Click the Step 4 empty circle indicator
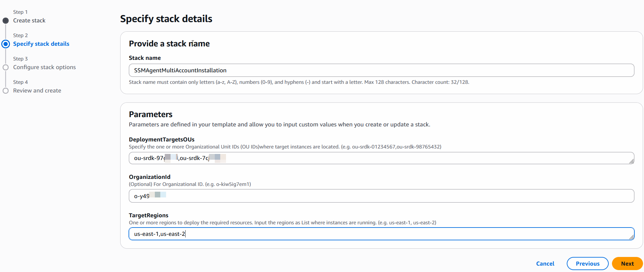 (x=6, y=91)
